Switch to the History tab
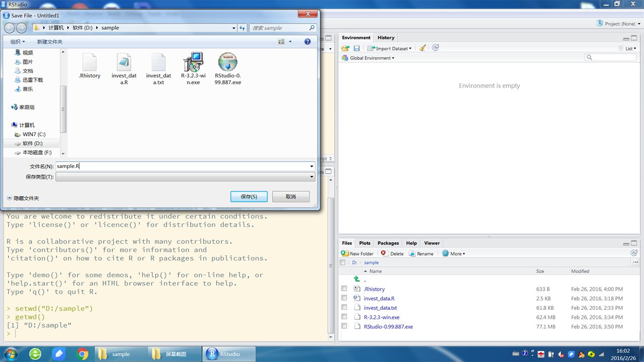This screenshot has width=644, height=362. [386, 38]
